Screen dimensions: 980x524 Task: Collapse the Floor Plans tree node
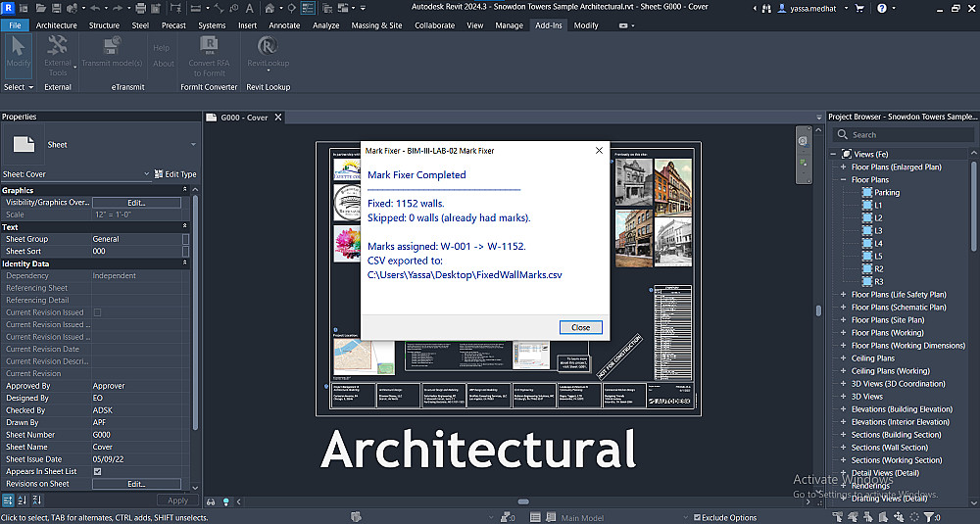click(843, 180)
